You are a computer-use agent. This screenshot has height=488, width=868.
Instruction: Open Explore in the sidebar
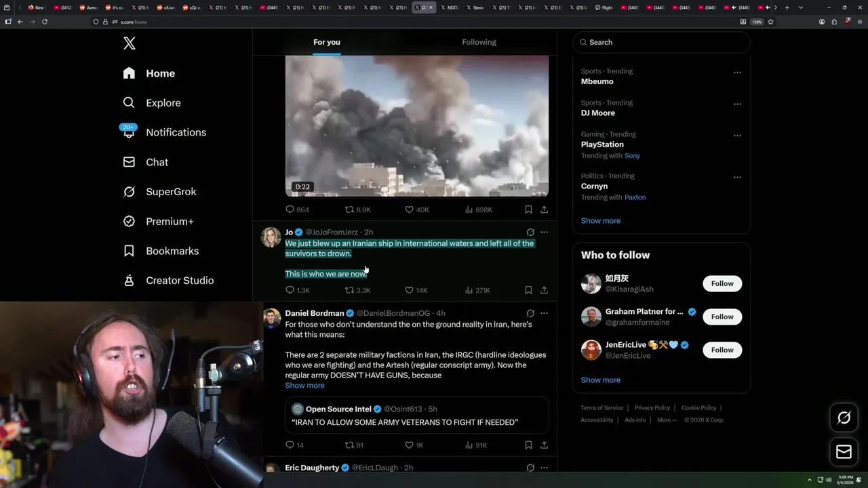click(x=152, y=103)
